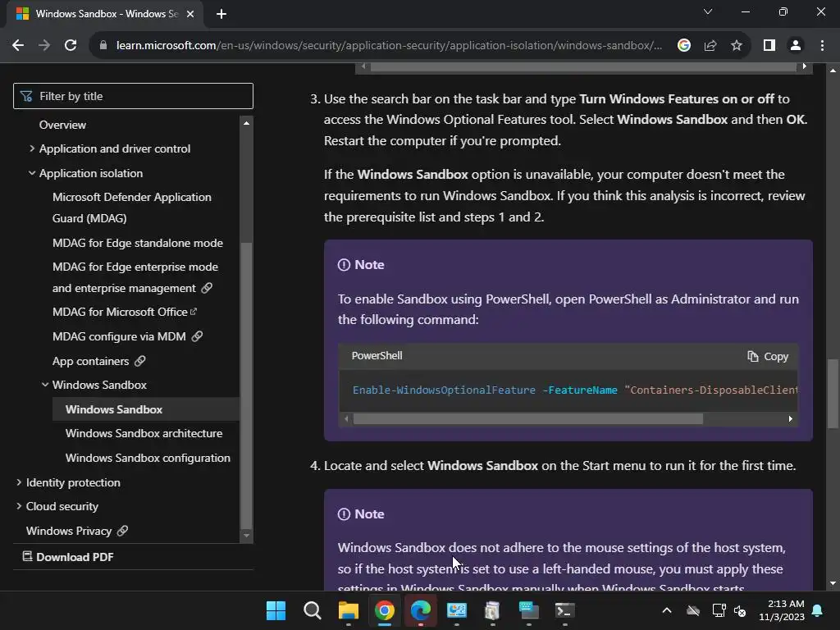Click right arrow of top horizontal scrollbar

tap(804, 66)
